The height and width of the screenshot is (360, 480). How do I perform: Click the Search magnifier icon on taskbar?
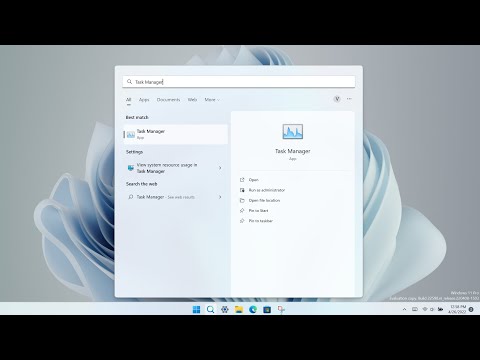[210, 310]
